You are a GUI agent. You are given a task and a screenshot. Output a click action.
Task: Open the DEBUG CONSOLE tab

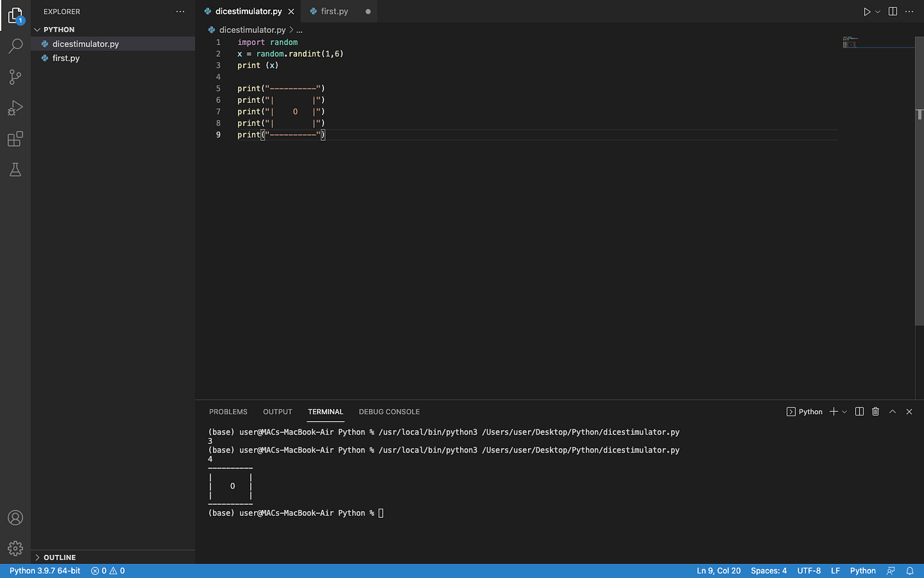tap(389, 412)
